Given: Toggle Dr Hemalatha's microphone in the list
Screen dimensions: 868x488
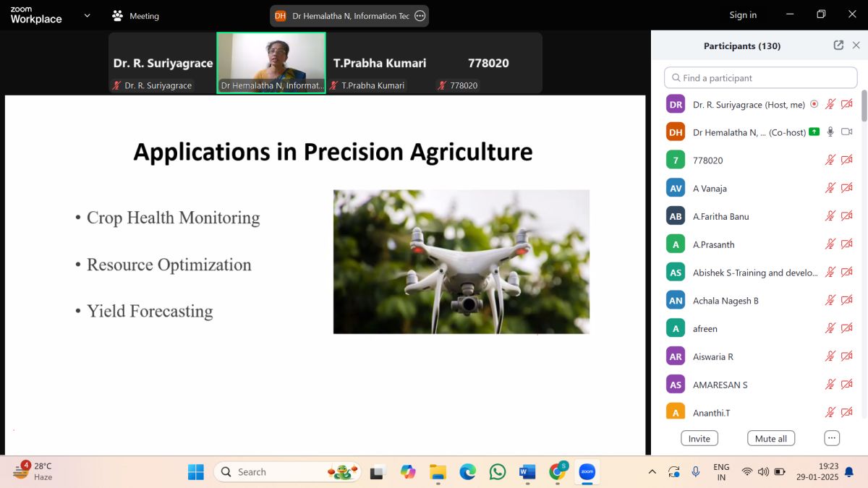Looking at the screenshot, I should click(830, 132).
